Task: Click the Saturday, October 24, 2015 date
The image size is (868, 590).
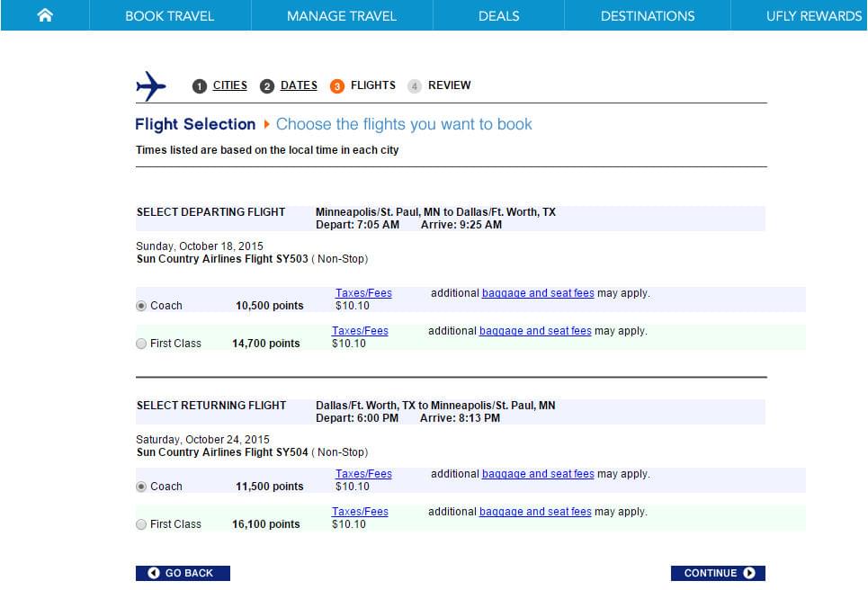Action: point(202,440)
